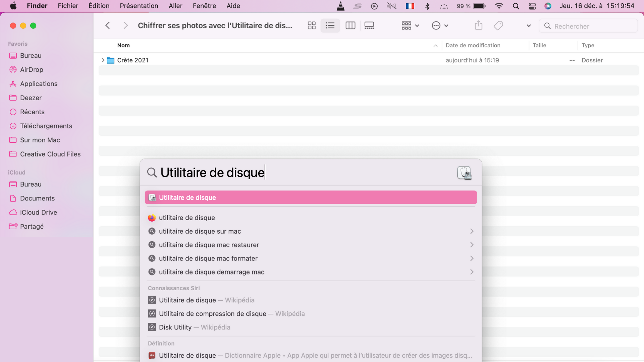Open the Fichier menu
Image resolution: width=644 pixels, height=362 pixels.
[x=68, y=6]
